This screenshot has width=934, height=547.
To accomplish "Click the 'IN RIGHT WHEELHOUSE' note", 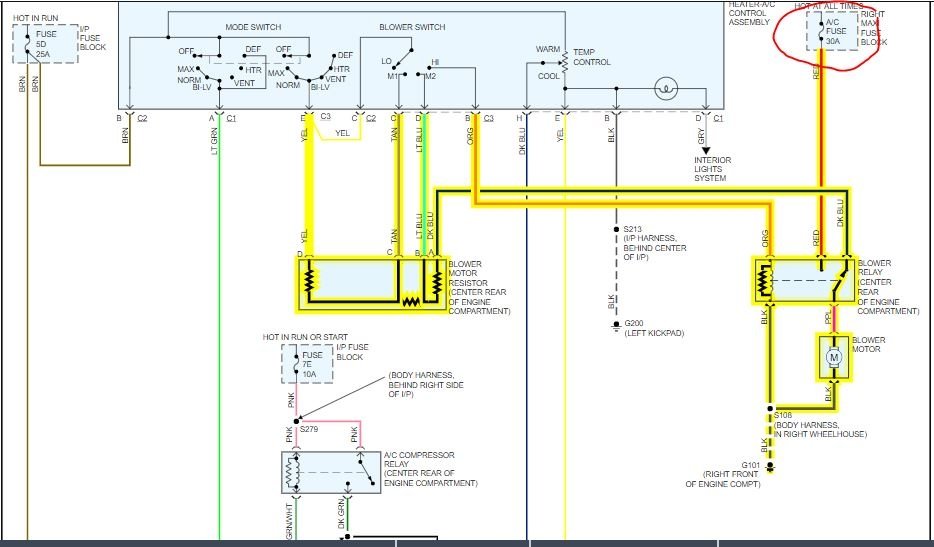I will click(820, 434).
